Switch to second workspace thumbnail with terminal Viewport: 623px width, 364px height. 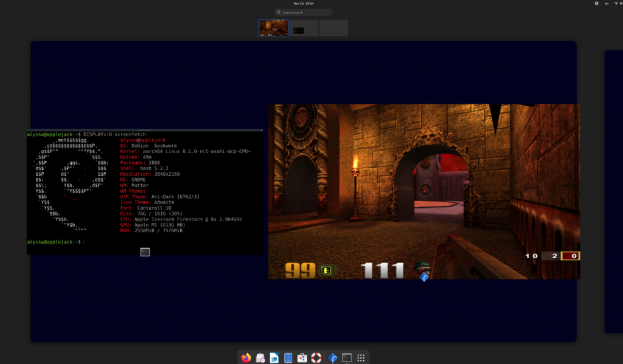tap(304, 28)
